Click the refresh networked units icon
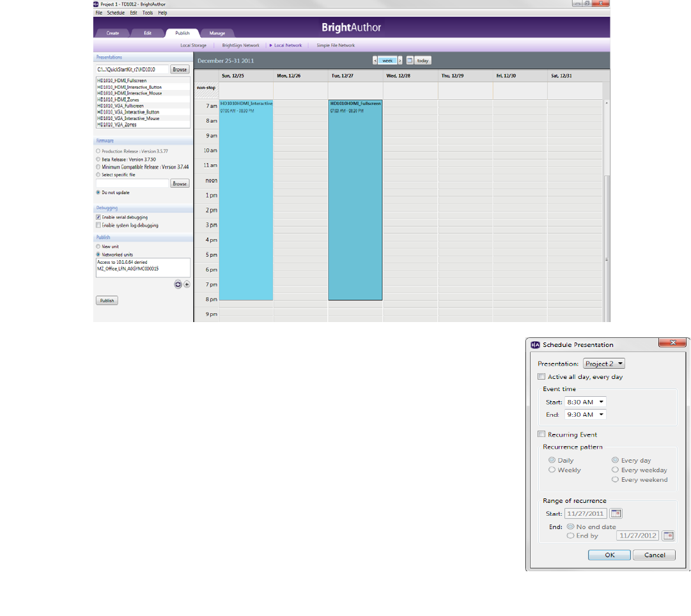This screenshot has width=691, height=616. pos(178,284)
